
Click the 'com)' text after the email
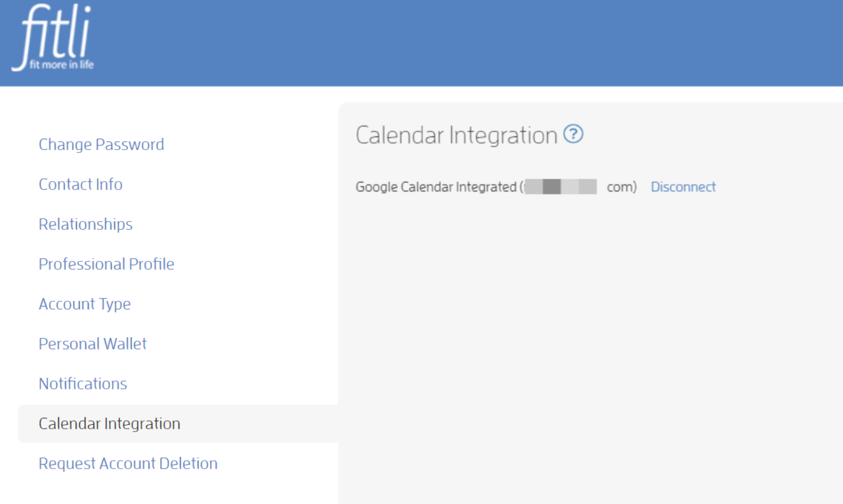[x=622, y=187]
